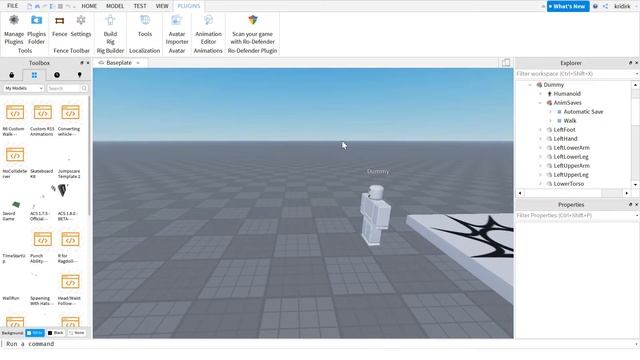Click the new file icon in quick access bar

click(29, 6)
